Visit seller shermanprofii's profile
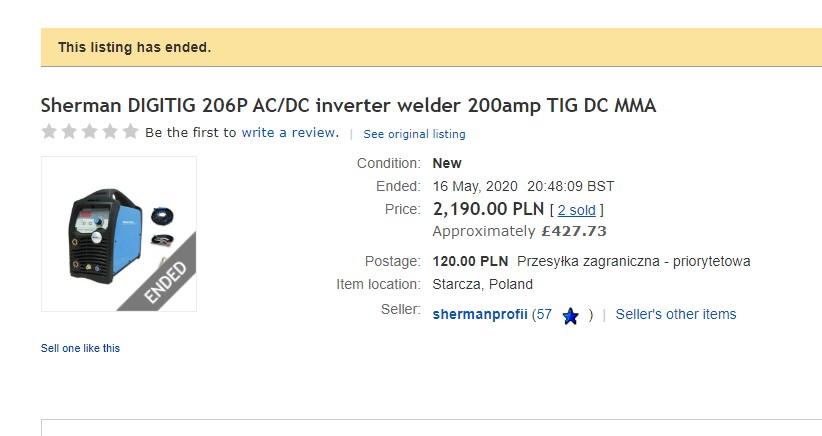The height and width of the screenshot is (436, 822). coord(480,314)
